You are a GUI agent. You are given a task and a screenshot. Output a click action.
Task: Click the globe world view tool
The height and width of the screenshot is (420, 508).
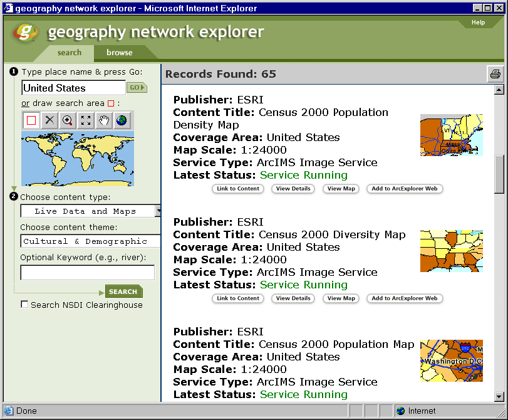click(122, 120)
